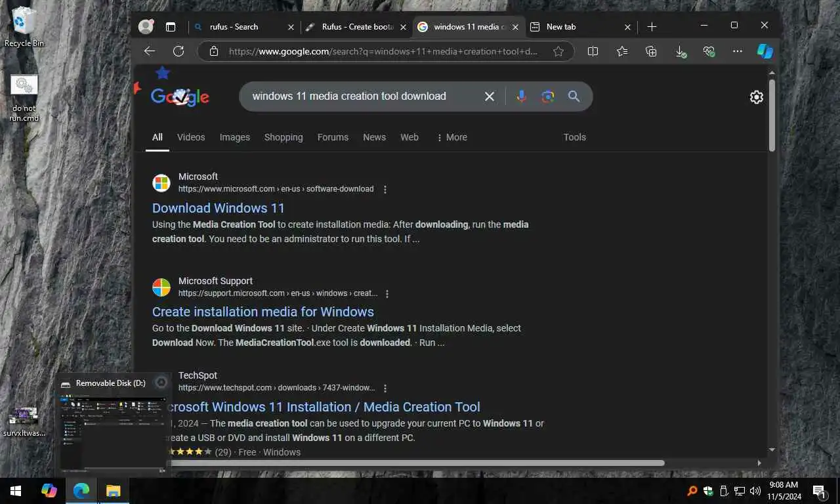Reload the page with the refresh icon
Screen dimensions: 840x504
(178, 51)
